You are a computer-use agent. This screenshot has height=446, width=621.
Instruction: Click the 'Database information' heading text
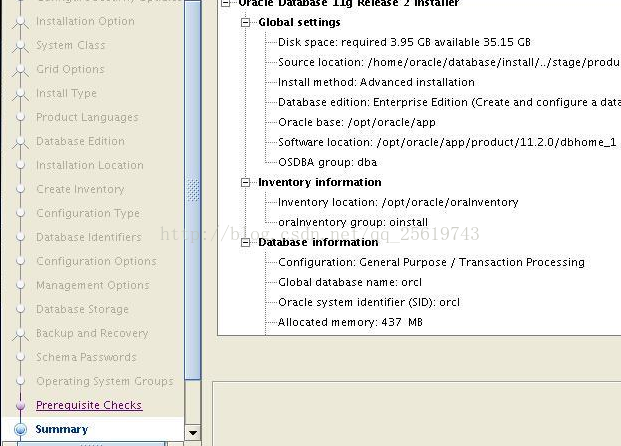coord(318,242)
